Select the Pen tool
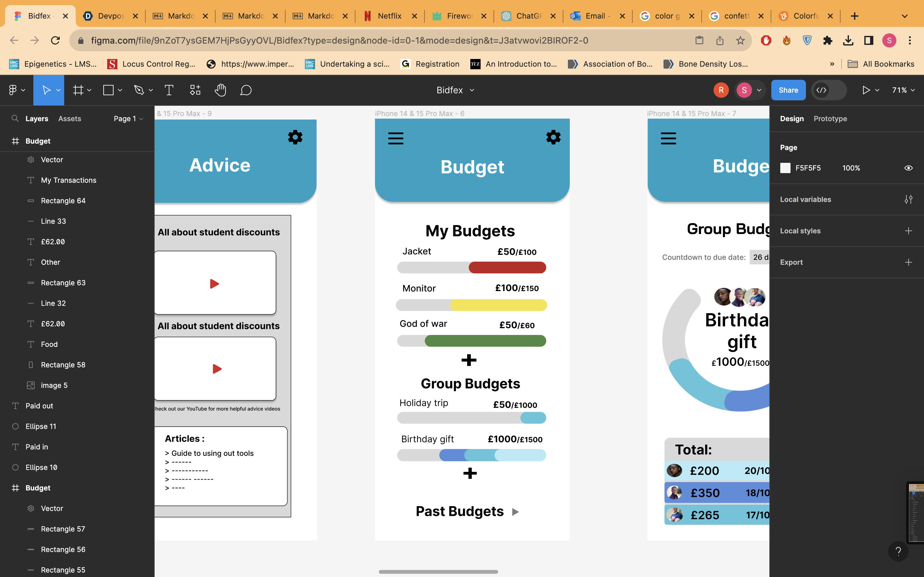Screen dimensions: 924x577 (139, 90)
